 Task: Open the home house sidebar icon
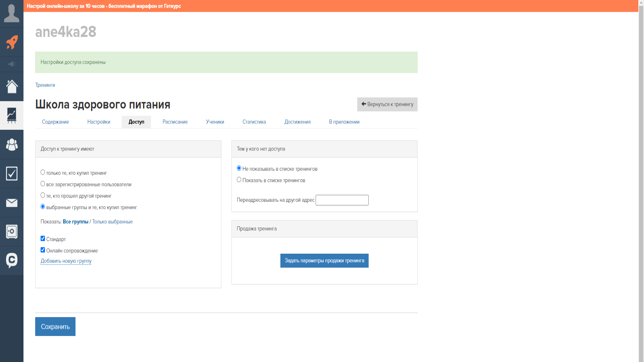[12, 86]
